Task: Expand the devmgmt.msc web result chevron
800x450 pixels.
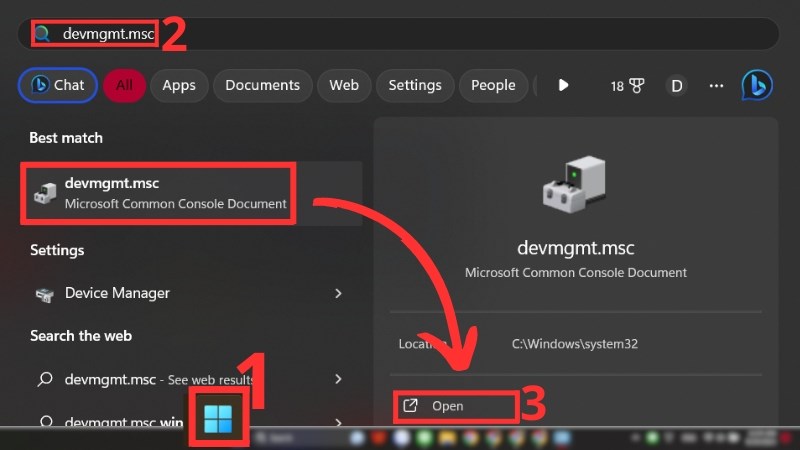Action: point(338,379)
